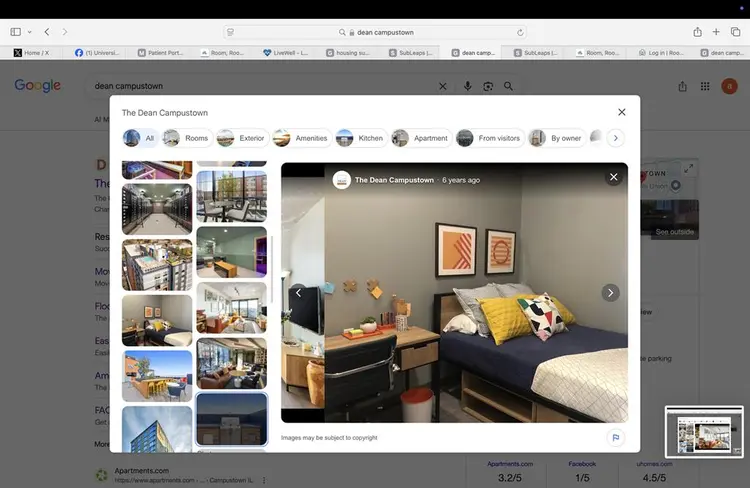750x488 pixels.
Task: Switch to the housing su... tab
Action: [x=348, y=53]
